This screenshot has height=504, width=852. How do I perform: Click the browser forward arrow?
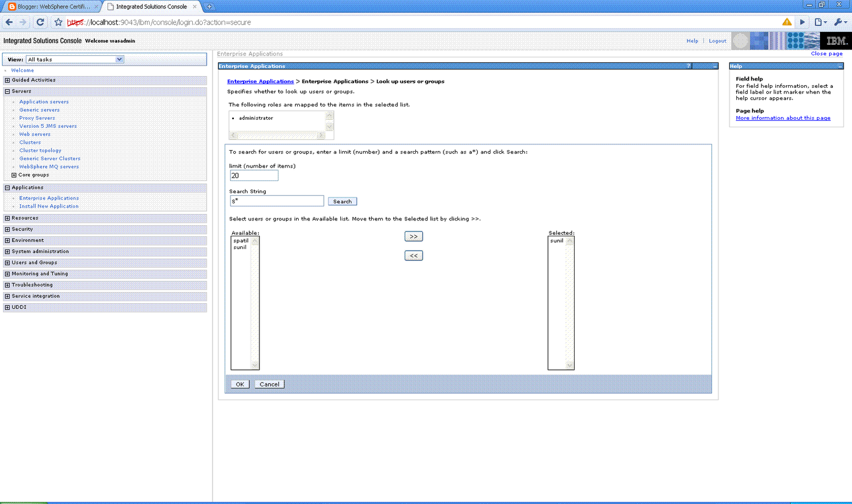coord(23,22)
